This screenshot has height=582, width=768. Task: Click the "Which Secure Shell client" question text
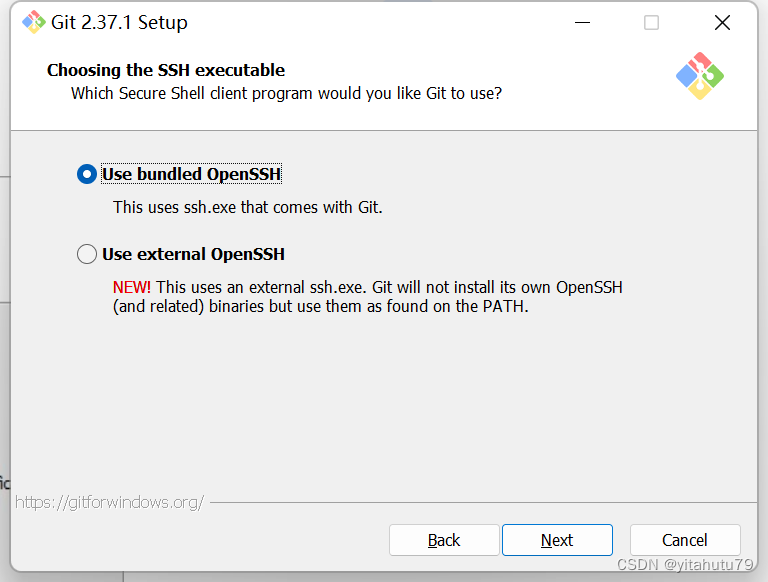pos(286,93)
